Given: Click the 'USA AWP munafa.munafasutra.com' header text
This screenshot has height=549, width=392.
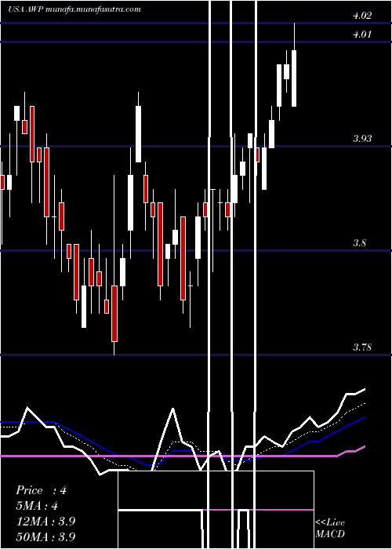Looking at the screenshot, I should pos(74,9).
